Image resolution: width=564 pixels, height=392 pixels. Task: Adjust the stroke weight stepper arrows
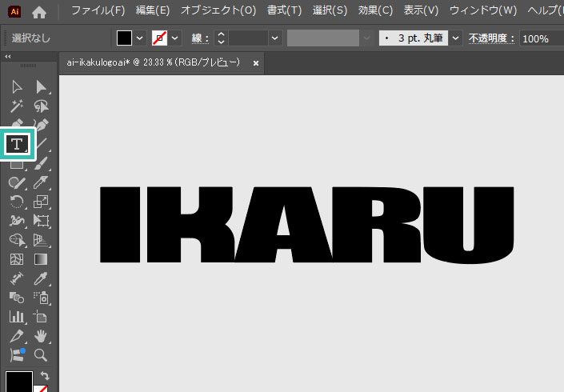tap(222, 38)
